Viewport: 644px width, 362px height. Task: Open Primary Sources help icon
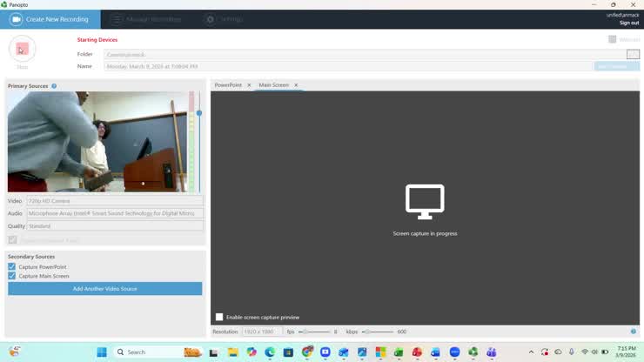pyautogui.click(x=54, y=86)
